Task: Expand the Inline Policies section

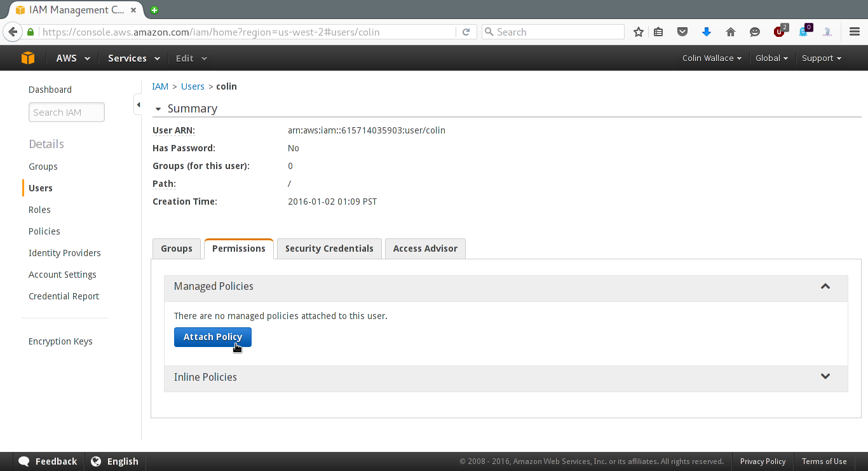Action: click(825, 376)
